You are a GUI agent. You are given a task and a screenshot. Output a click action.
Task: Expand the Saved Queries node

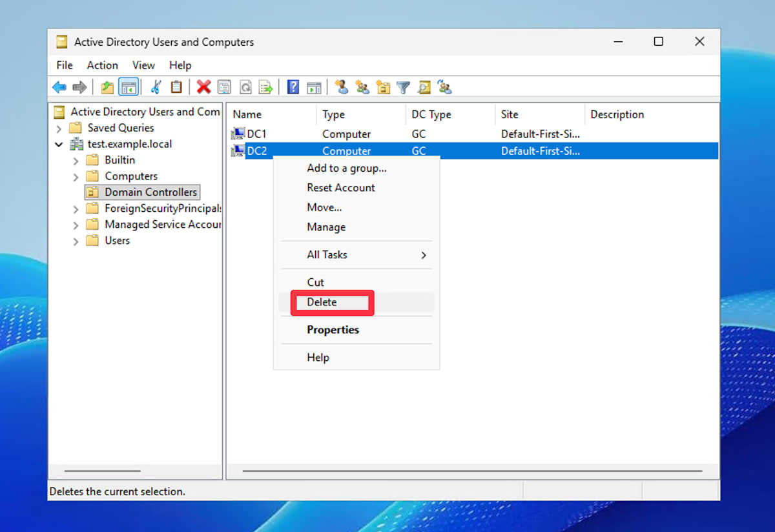[x=59, y=128]
